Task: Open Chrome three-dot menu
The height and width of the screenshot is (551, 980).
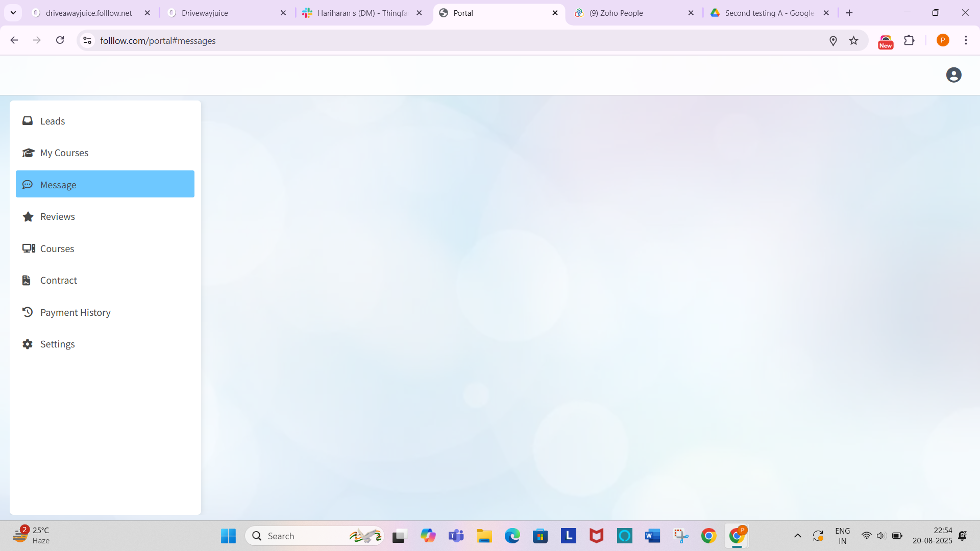Action: [966, 40]
